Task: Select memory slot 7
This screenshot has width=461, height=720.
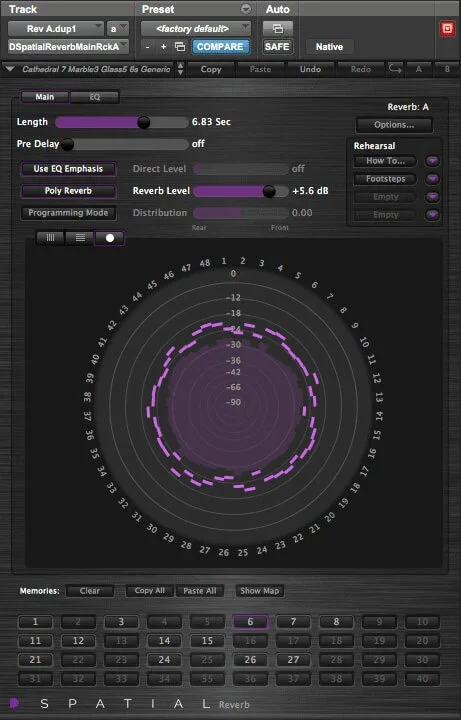Action: [x=293, y=622]
